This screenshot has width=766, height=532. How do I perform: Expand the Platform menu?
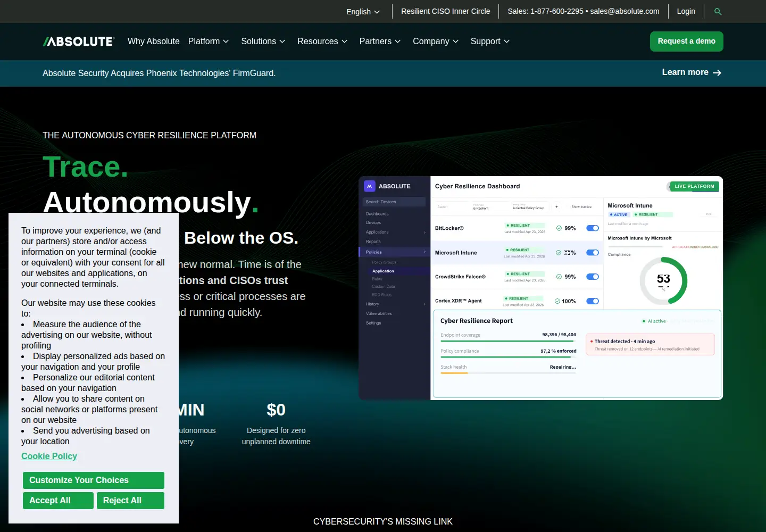click(209, 41)
